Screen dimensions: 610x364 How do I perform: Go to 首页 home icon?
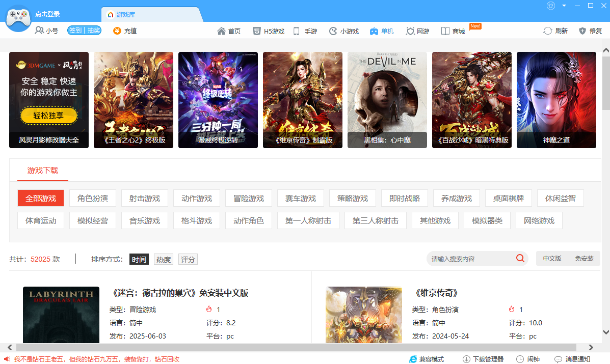coord(221,31)
